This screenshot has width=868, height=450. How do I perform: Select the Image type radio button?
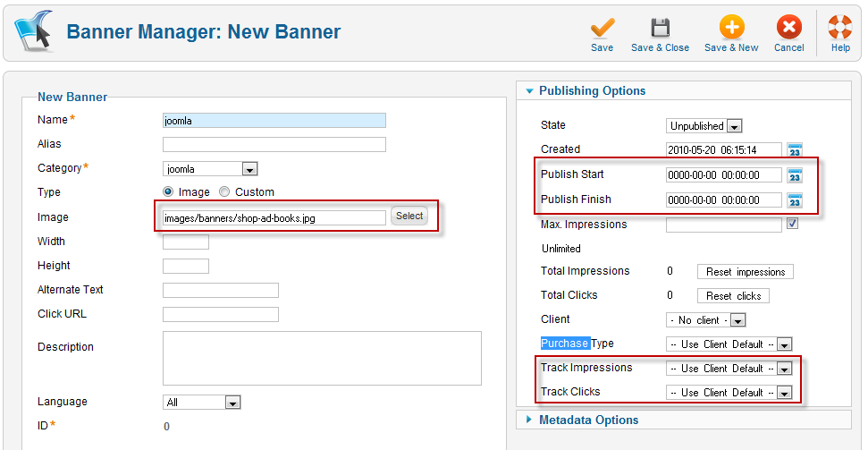[168, 192]
